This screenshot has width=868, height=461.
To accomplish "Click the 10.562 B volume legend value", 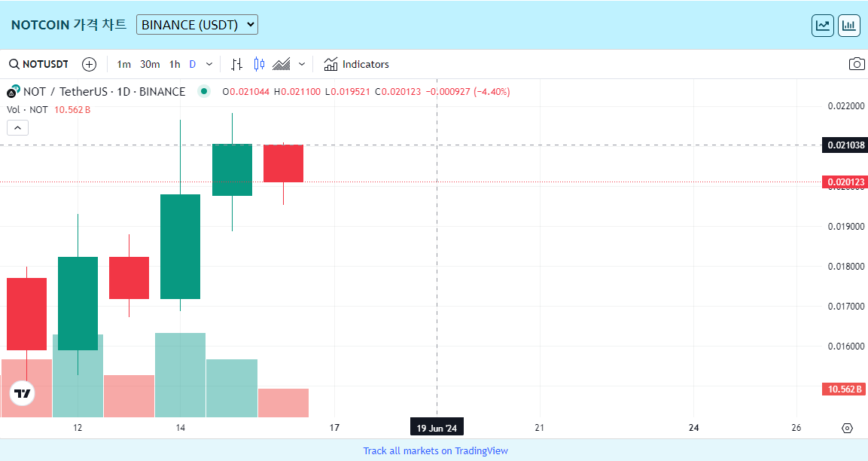I will (x=72, y=110).
